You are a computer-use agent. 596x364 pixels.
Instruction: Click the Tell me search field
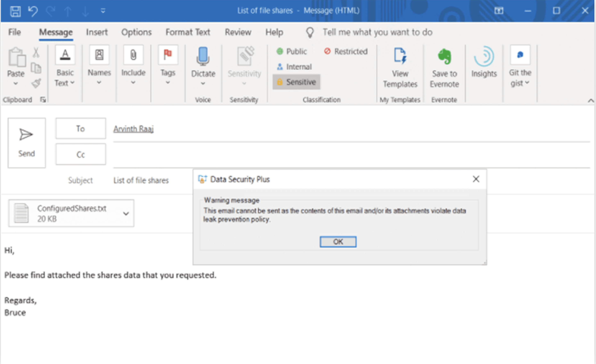377,32
